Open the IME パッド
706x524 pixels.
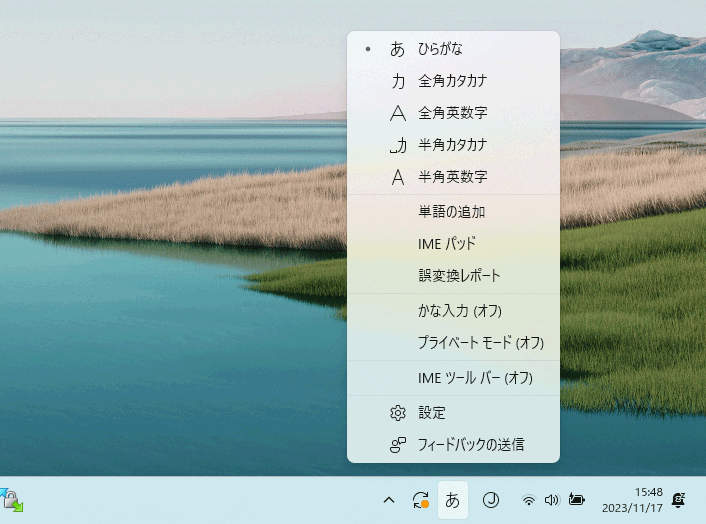pyautogui.click(x=446, y=243)
